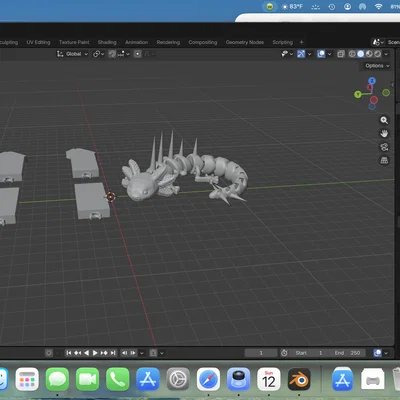Jump to next keyframe
The image size is (400, 400).
(x=104, y=353)
